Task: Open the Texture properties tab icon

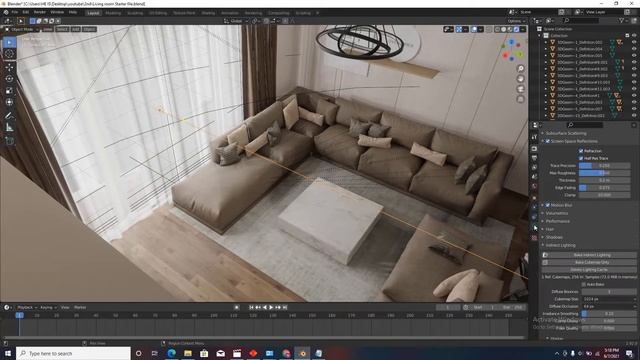Action: point(534,238)
